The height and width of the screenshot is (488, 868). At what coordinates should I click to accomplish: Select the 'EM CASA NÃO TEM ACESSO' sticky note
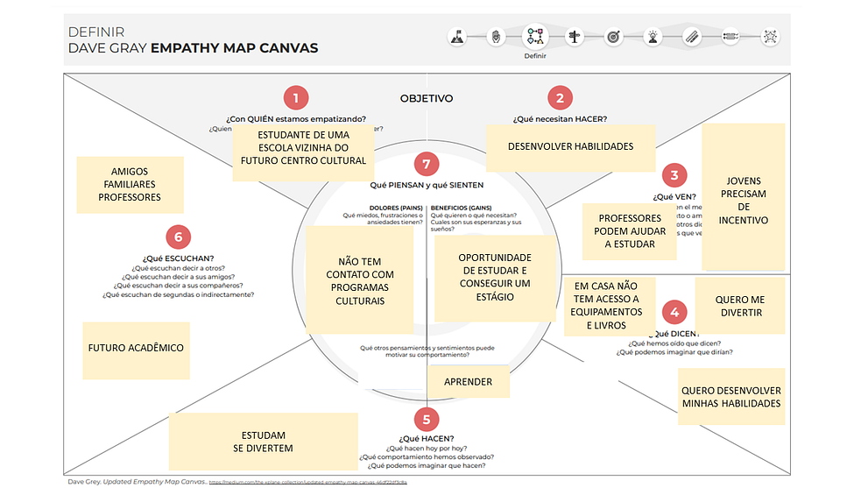click(x=610, y=307)
